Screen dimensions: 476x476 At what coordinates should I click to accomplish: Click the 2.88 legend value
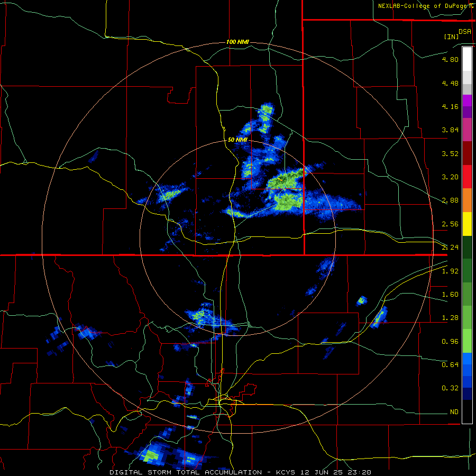point(450,200)
